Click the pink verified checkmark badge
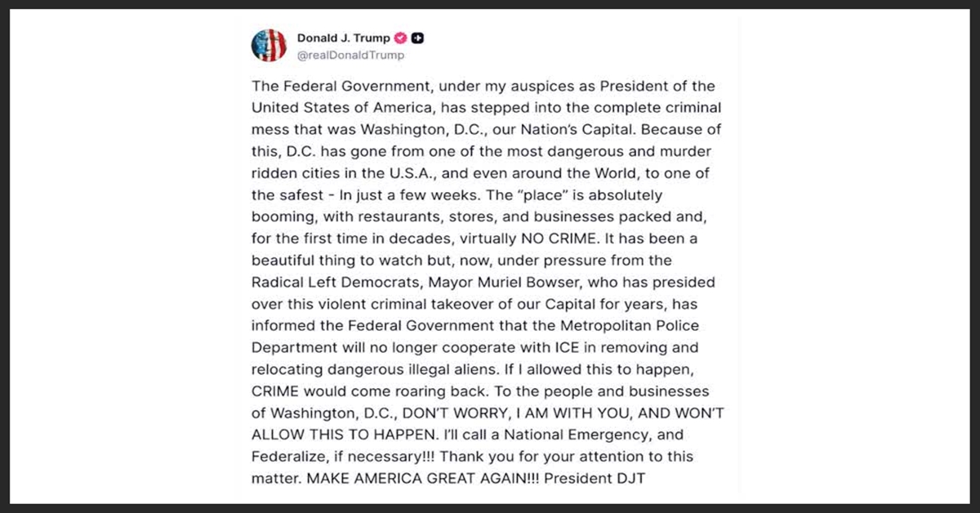Image resolution: width=980 pixels, height=513 pixels. [401, 38]
